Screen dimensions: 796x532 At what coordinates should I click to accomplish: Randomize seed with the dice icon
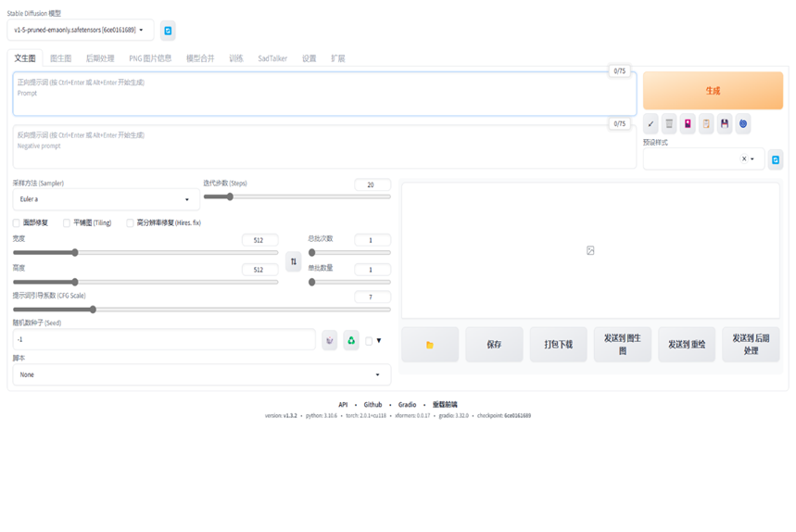[x=330, y=340]
